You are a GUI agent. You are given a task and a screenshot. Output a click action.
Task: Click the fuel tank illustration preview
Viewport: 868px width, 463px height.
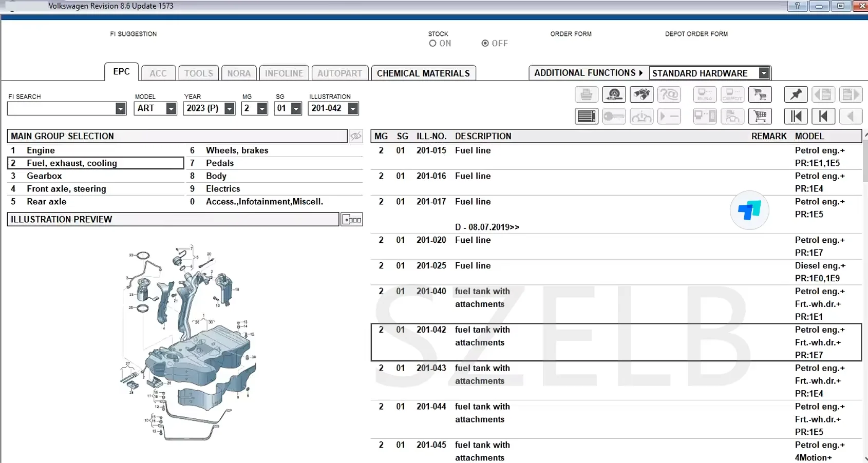(x=190, y=341)
